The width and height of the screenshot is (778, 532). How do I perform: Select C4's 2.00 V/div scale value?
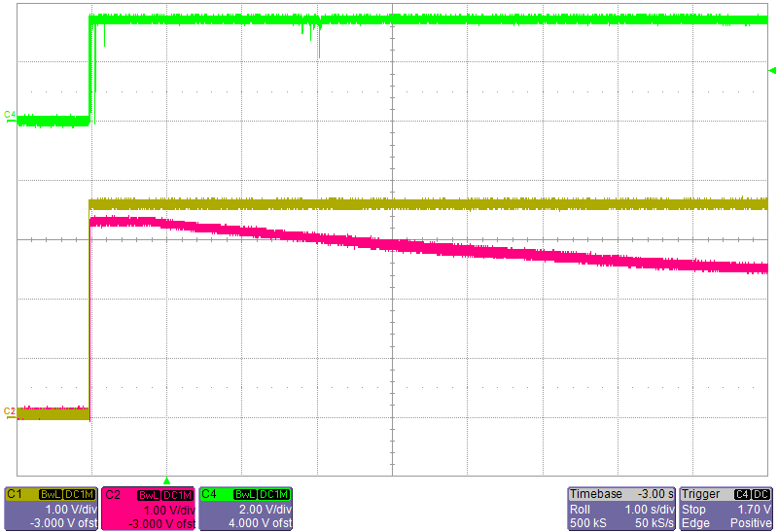[x=265, y=510]
